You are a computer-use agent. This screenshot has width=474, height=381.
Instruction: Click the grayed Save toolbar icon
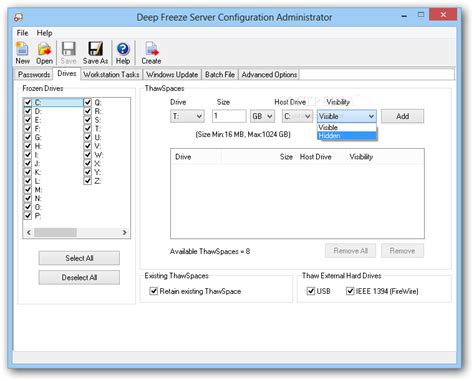point(69,53)
